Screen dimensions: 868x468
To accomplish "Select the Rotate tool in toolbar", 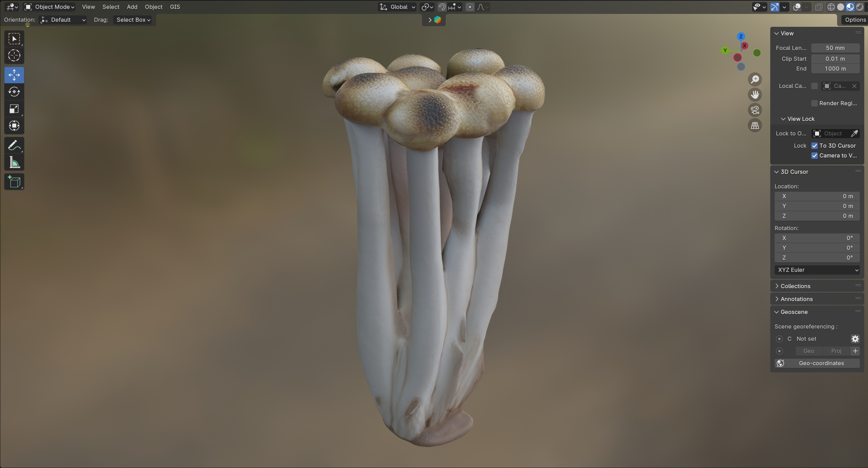I will click(x=14, y=92).
